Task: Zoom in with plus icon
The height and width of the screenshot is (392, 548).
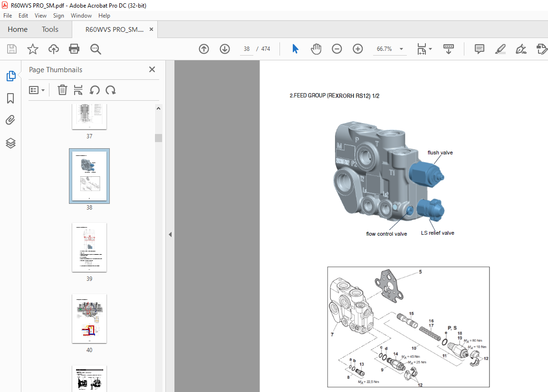Action: [358, 49]
